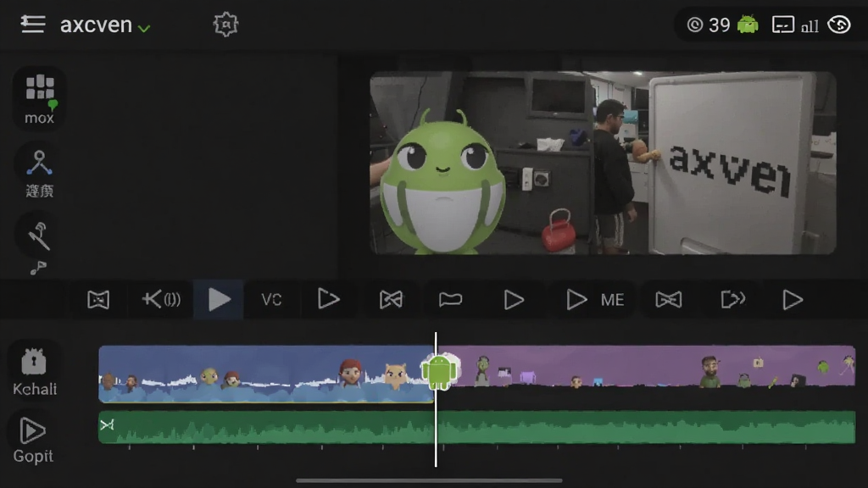Open the mox grid panel
Screen dimensions: 868x488
pos(39,99)
